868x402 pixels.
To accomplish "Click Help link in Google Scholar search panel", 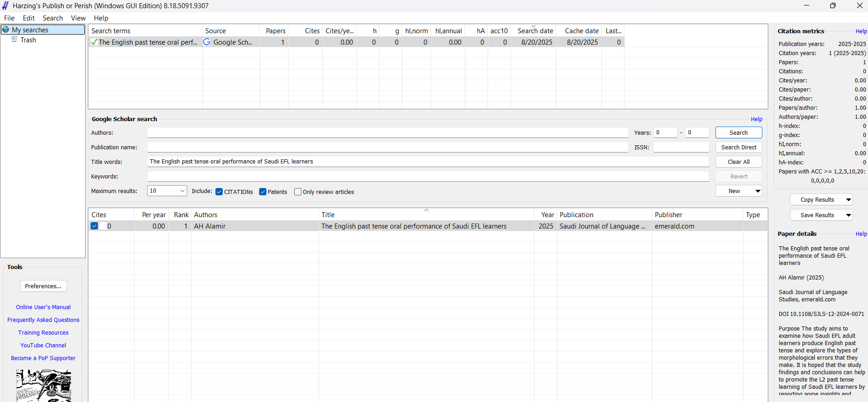I will click(756, 119).
